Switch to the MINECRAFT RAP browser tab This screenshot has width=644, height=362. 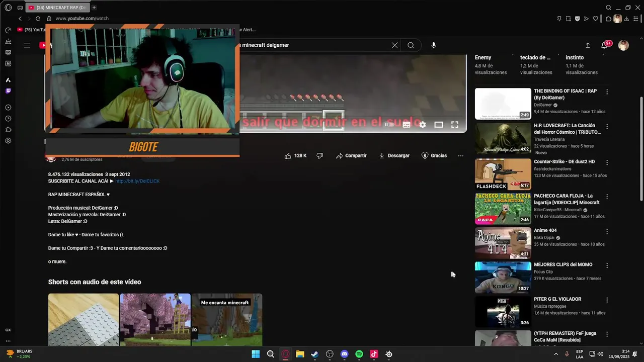(x=57, y=8)
